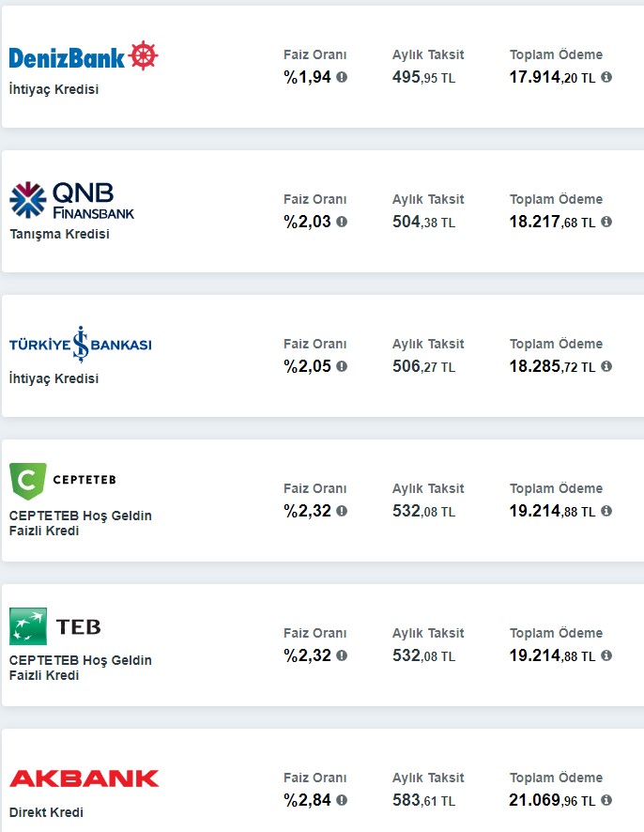Open Tanışma Kredisi product link

(59, 234)
